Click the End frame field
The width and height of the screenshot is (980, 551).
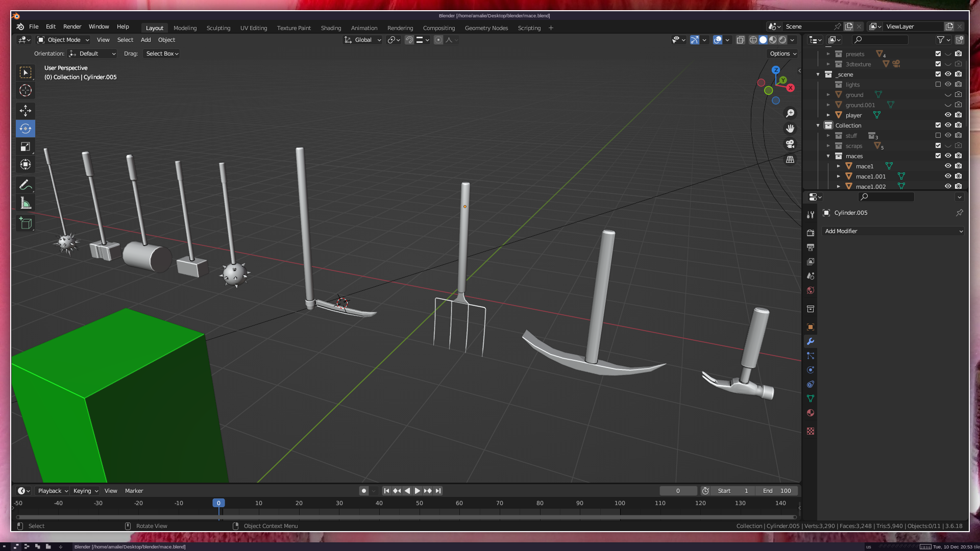(777, 491)
